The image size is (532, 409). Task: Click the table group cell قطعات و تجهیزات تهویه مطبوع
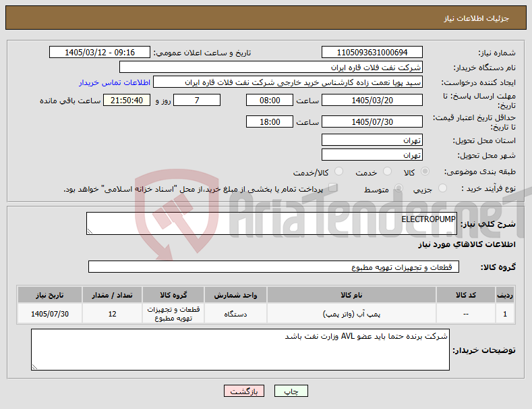173,314
